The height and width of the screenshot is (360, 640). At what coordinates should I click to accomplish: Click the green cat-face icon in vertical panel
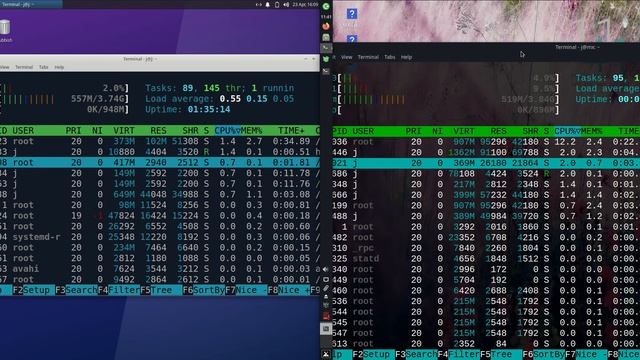pos(326,60)
